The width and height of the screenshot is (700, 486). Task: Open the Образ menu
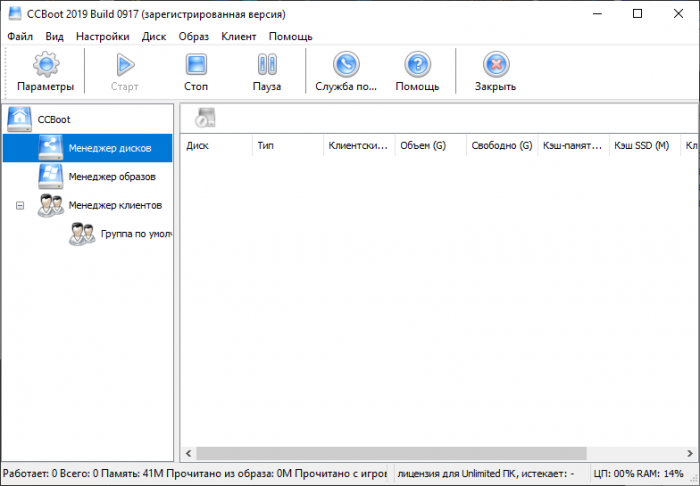pyautogui.click(x=194, y=36)
